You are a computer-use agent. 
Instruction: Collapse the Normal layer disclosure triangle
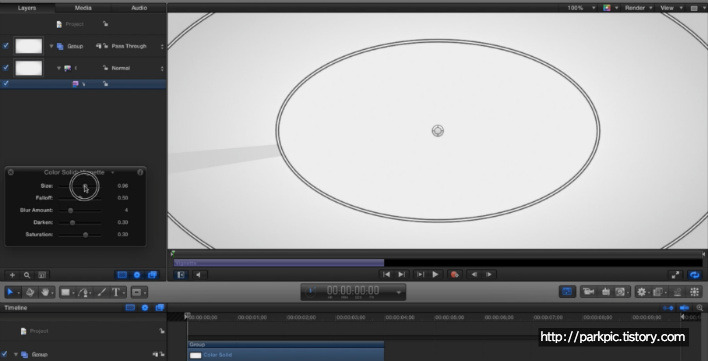click(59, 68)
